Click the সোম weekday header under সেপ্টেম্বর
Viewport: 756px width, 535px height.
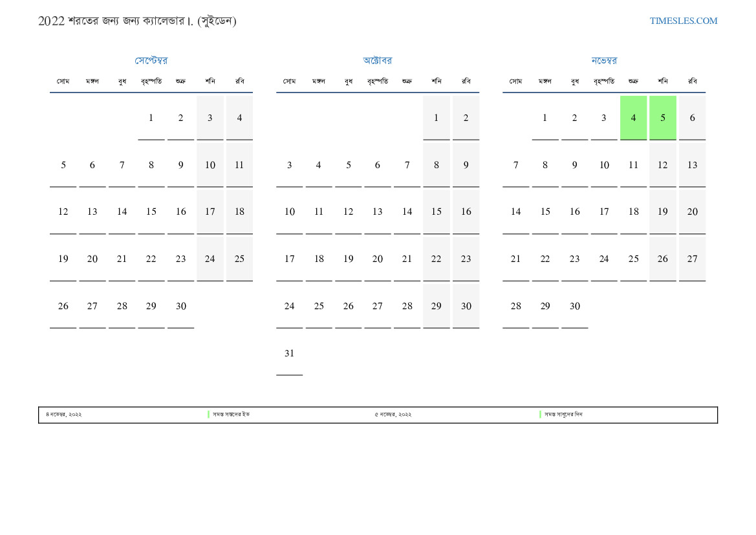63,82
